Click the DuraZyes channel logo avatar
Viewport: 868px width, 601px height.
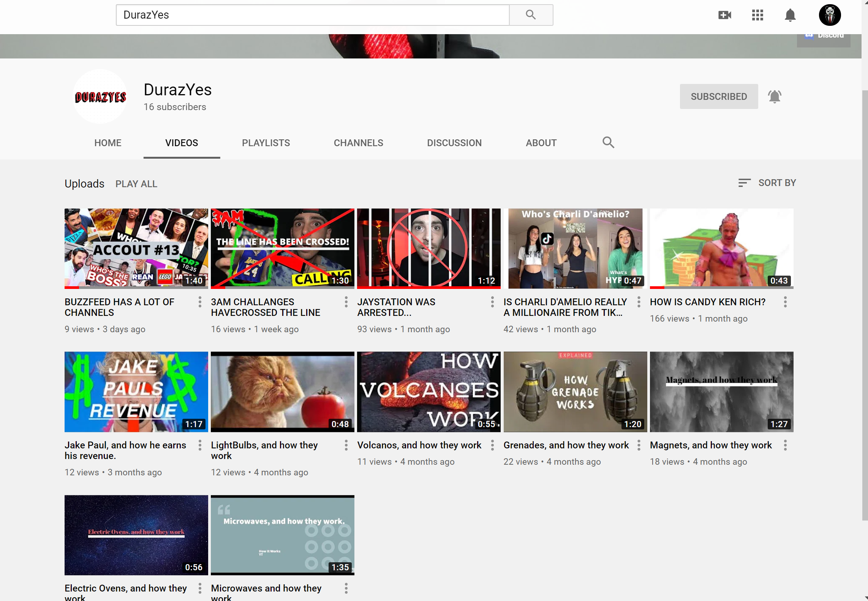click(100, 97)
